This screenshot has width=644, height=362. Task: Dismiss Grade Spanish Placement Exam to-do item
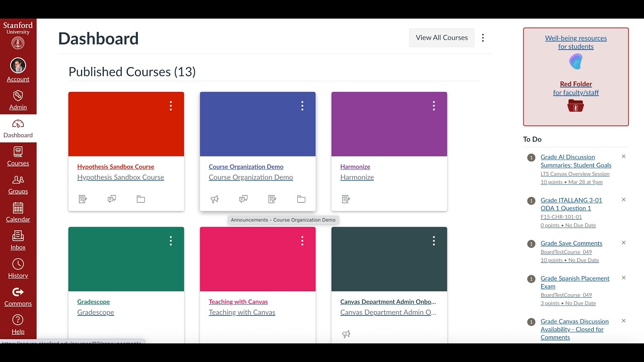[623, 278]
